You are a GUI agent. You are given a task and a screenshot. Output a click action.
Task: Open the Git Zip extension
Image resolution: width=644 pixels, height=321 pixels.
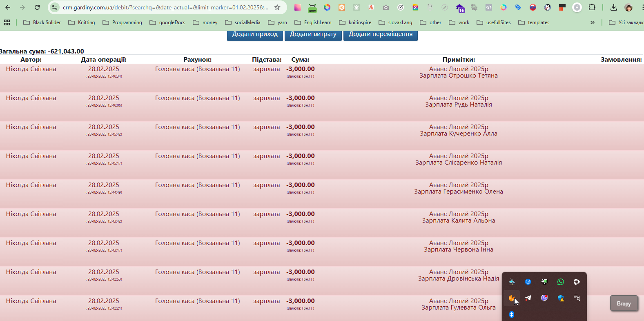pyautogui.click(x=474, y=7)
